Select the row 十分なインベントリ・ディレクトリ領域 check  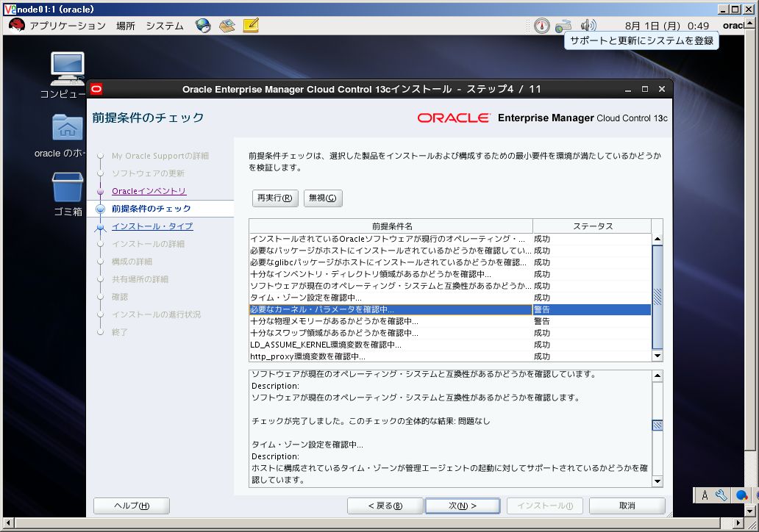pos(450,274)
